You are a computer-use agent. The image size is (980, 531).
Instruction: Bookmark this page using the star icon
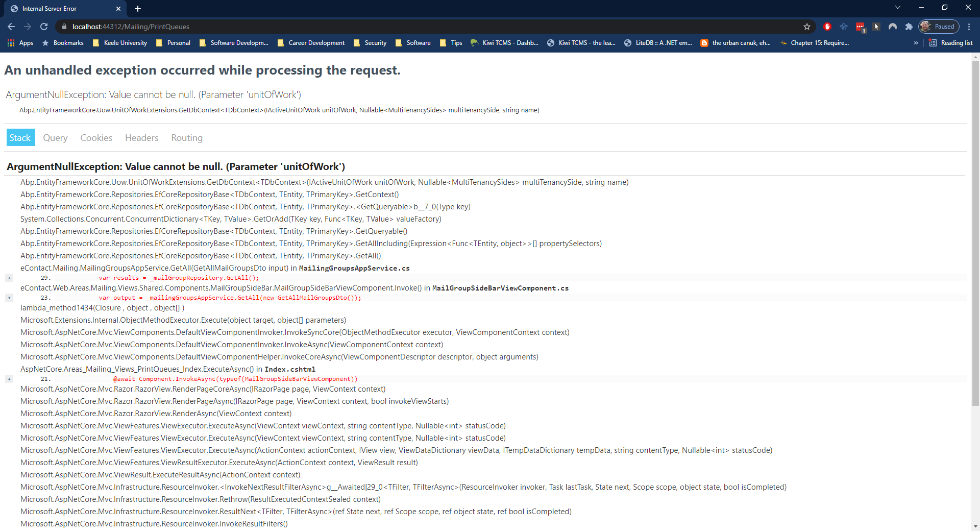[806, 27]
